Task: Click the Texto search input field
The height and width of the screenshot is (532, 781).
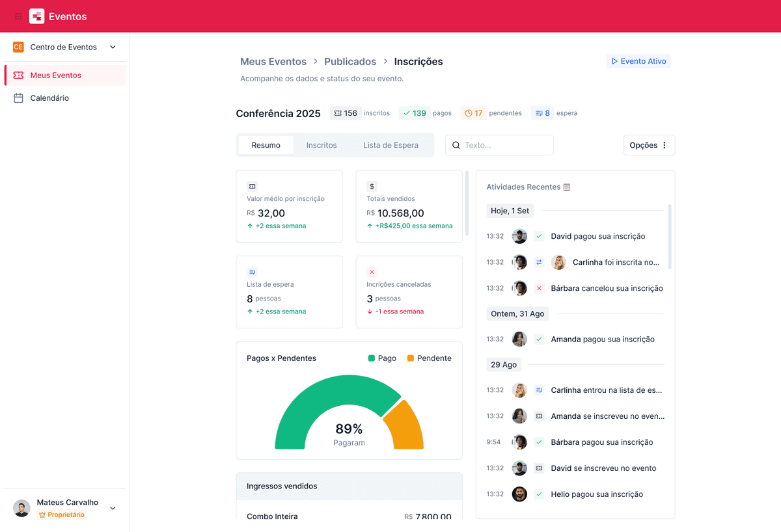Action: pos(506,146)
